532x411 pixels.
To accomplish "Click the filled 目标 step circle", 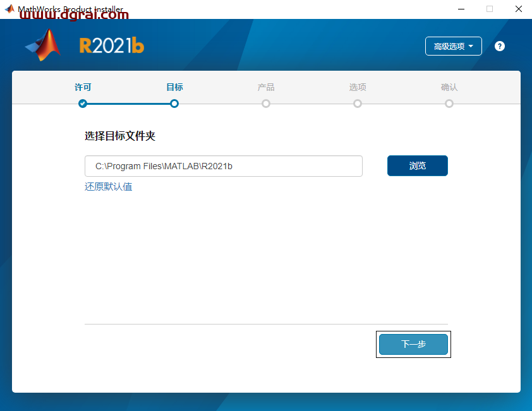I will click(x=174, y=104).
